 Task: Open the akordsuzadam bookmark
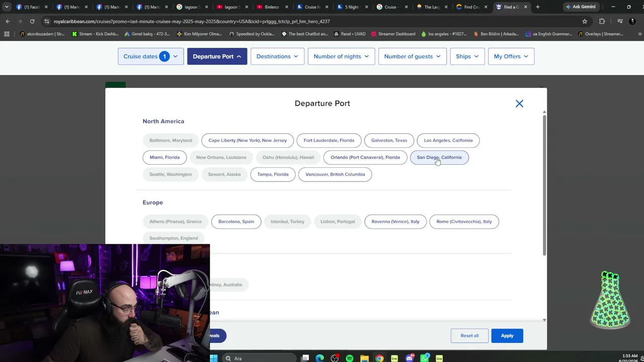(42, 34)
